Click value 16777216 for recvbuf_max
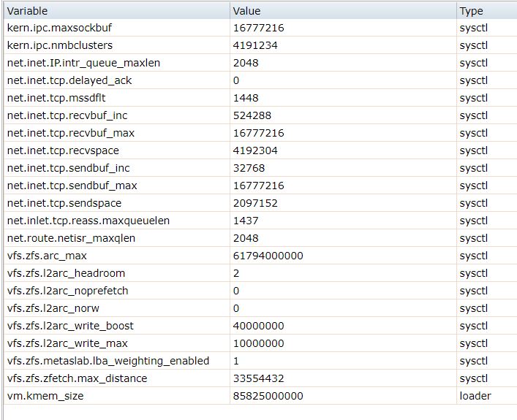This screenshot has width=517, height=420. pos(259,133)
